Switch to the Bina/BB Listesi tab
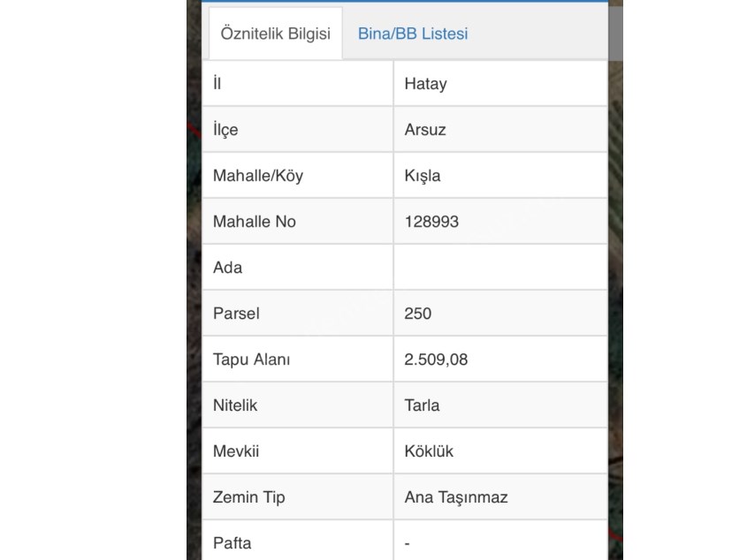This screenshot has height=560, width=747. coord(411,34)
